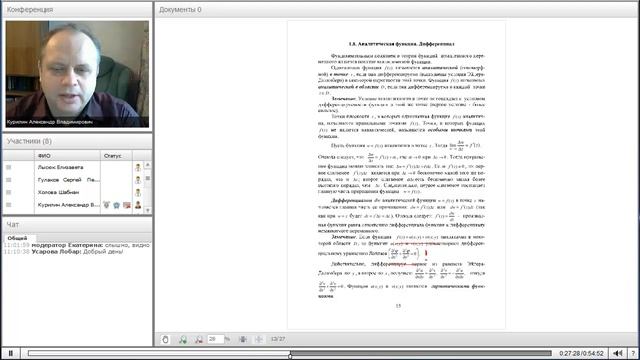Click the user avatar icon for Холова Шабнам
Viewport: 640px width, 360px height.
click(x=138, y=192)
